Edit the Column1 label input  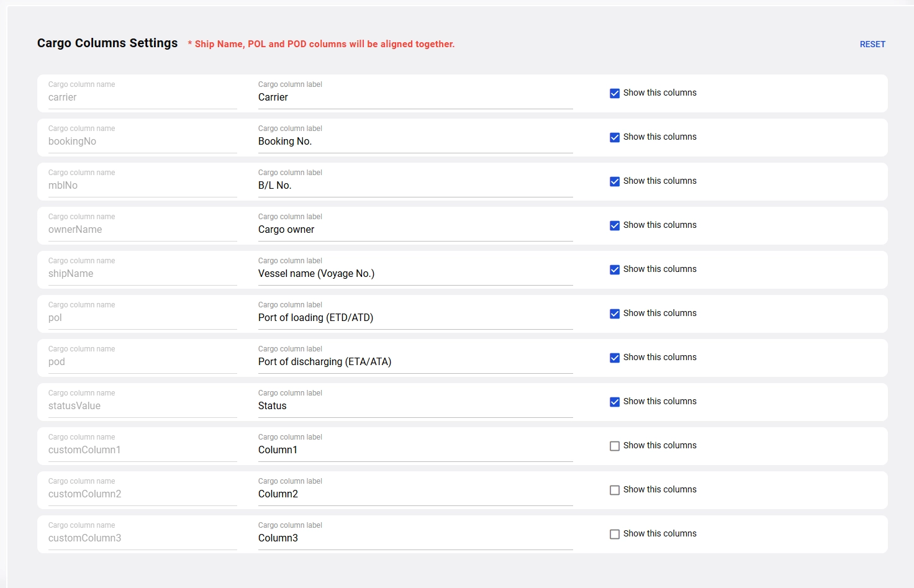click(415, 450)
